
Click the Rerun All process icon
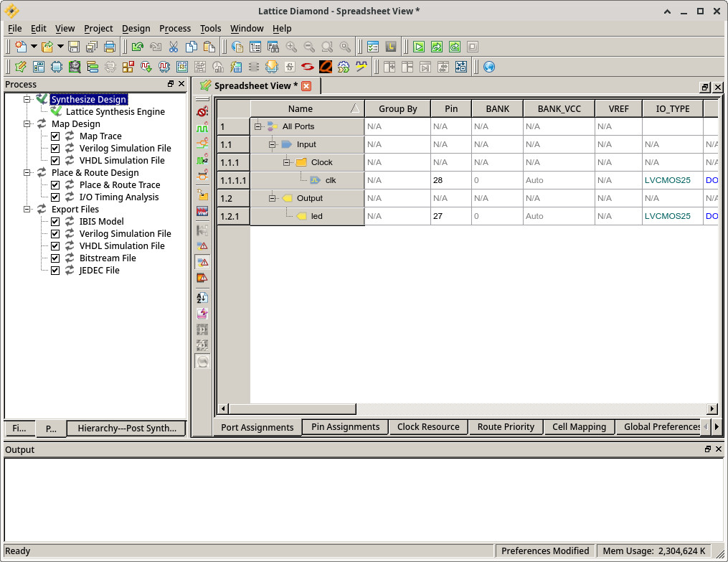click(x=455, y=47)
